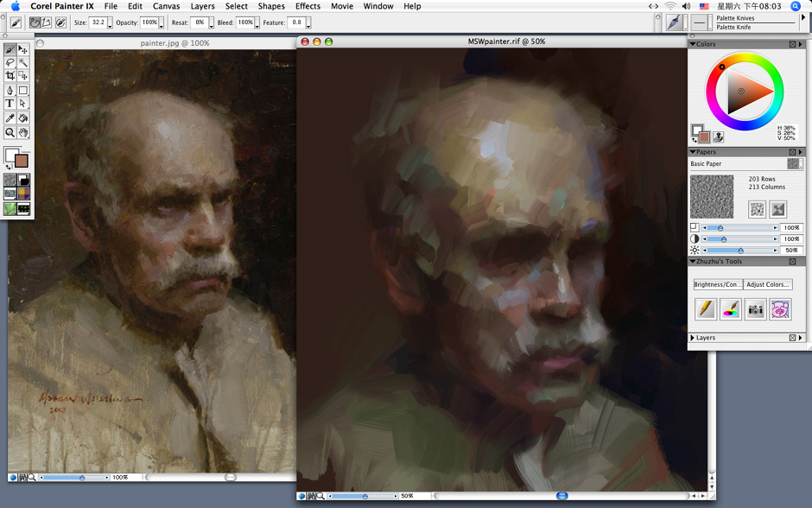The height and width of the screenshot is (508, 812).
Task: Select the Rectangular Shape tool
Action: click(23, 90)
